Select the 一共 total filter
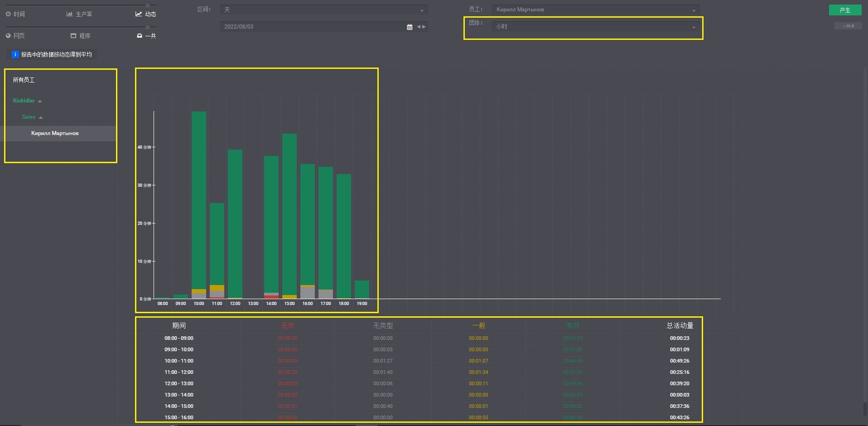This screenshot has width=868, height=426. (146, 36)
